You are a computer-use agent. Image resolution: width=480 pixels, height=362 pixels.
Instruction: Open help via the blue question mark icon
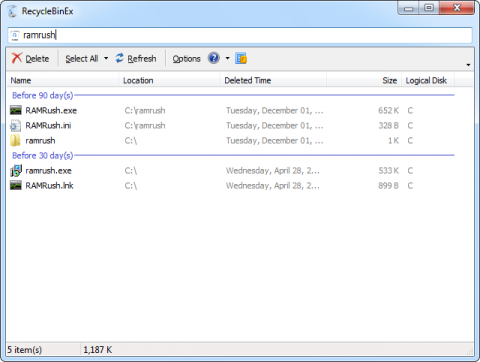pyautogui.click(x=214, y=58)
